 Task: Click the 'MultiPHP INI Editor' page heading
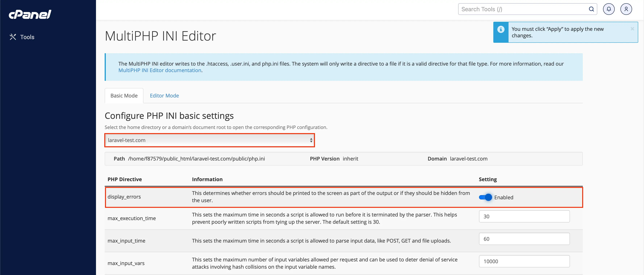tap(160, 36)
